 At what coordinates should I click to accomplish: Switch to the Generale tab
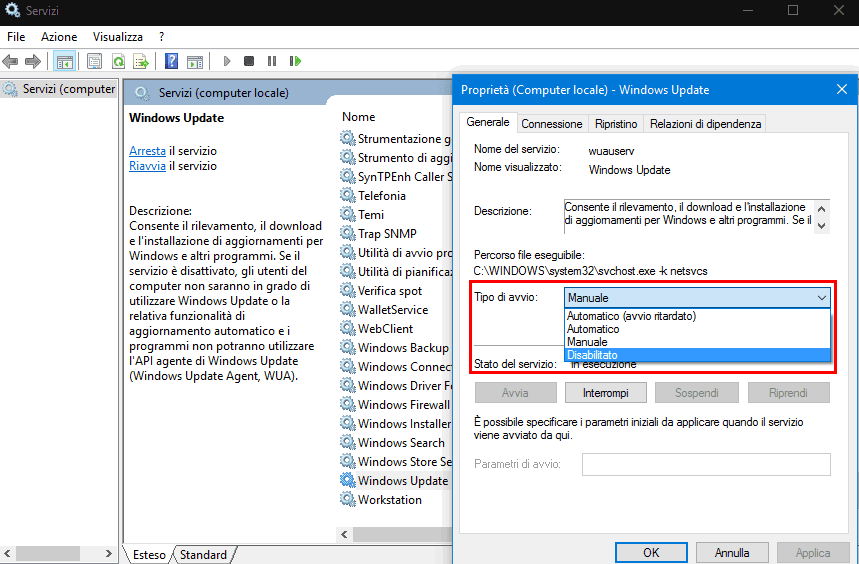pyautogui.click(x=488, y=122)
